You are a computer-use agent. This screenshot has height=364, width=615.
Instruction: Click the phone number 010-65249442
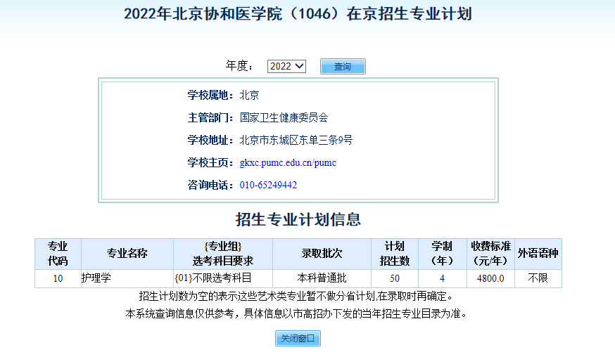[268, 186]
